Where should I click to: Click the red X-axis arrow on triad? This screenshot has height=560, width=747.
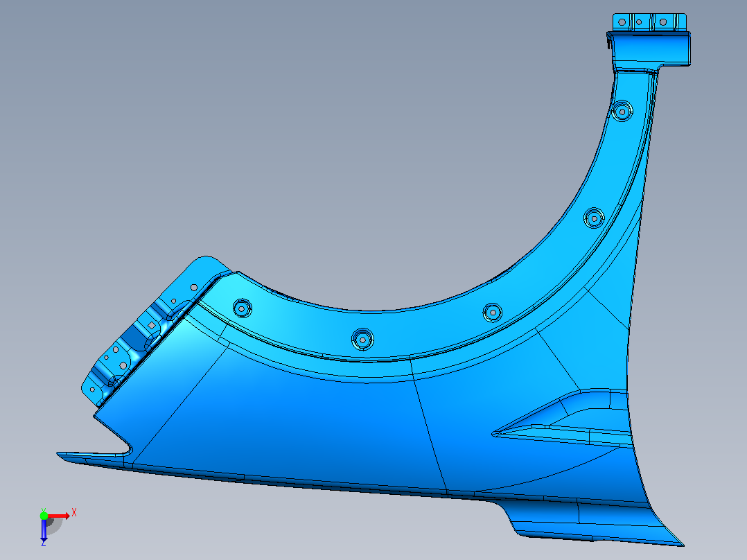(59, 516)
